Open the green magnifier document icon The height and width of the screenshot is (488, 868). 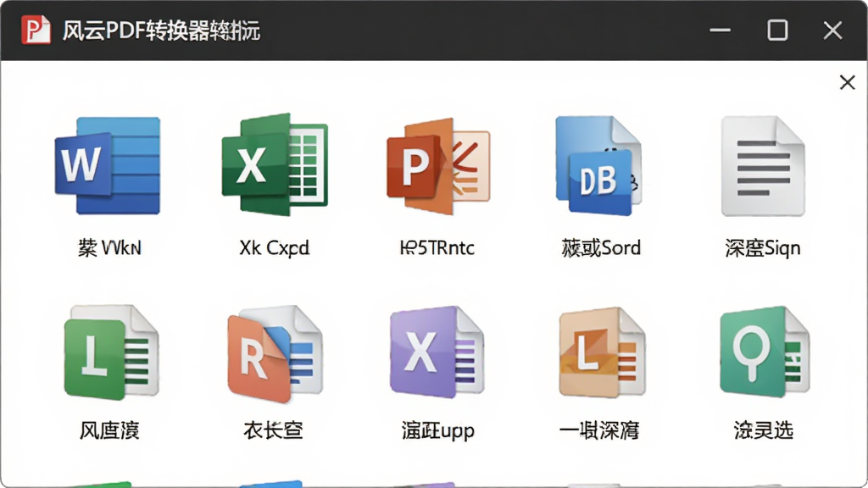coord(765,352)
